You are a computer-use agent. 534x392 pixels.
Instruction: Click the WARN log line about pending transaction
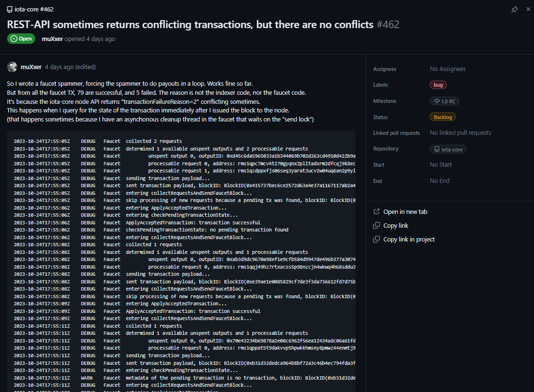click(184, 378)
